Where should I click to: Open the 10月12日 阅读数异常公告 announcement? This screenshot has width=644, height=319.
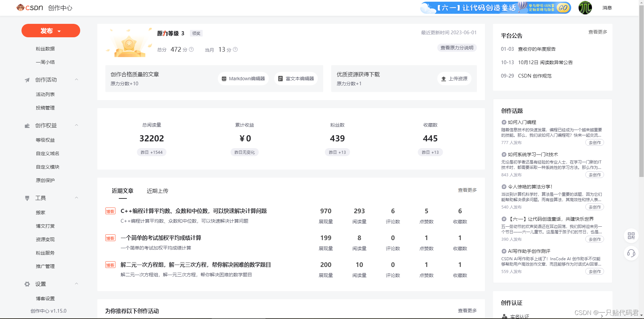click(545, 62)
